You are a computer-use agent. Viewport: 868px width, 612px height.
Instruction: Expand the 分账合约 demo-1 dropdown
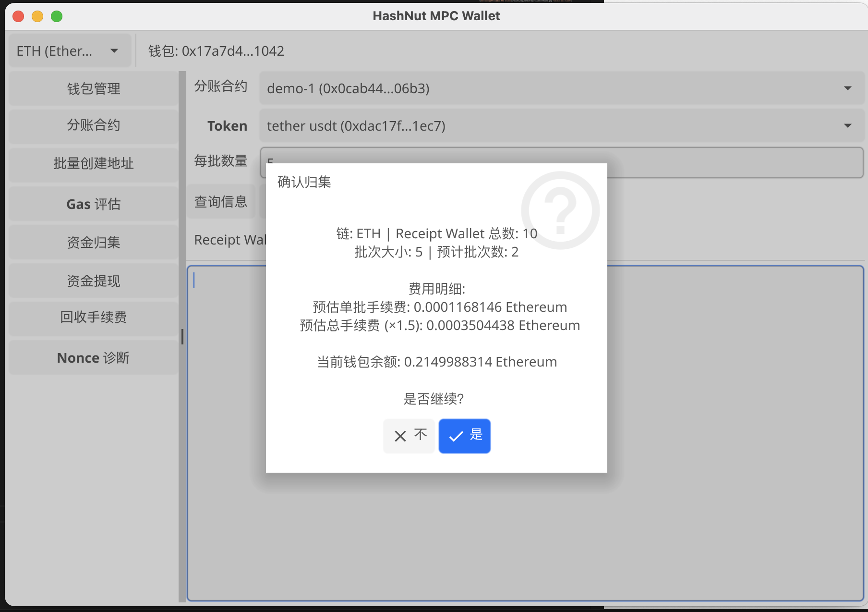tap(562, 88)
